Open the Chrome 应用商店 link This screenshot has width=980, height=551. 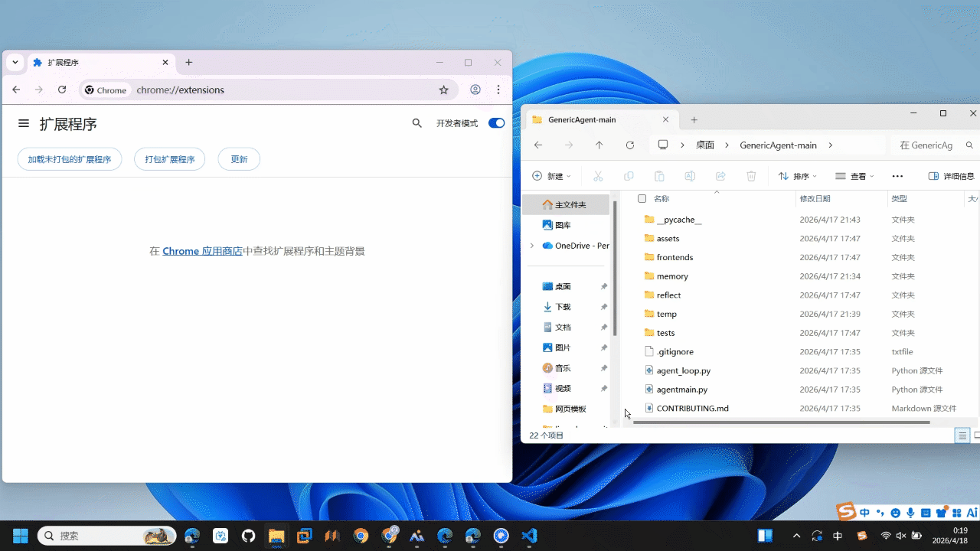(202, 251)
